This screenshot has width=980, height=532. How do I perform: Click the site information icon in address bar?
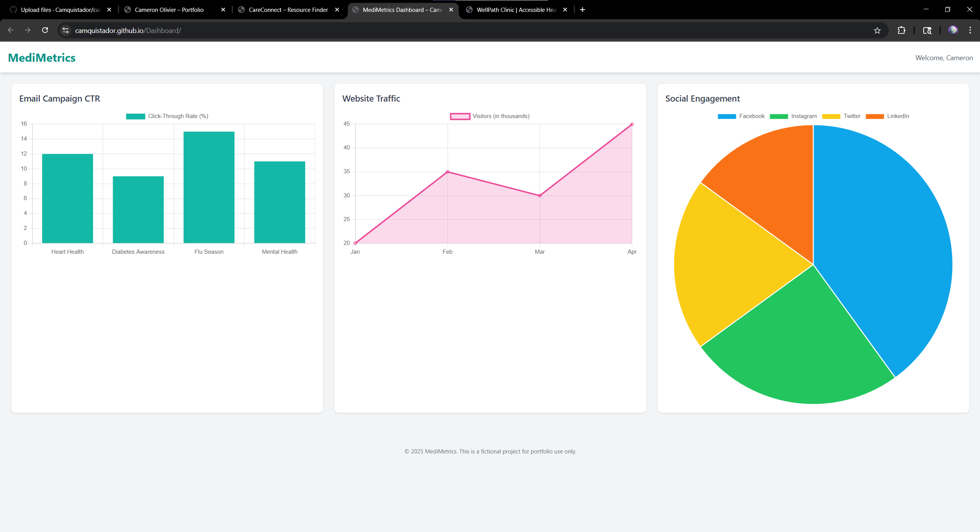(66, 30)
